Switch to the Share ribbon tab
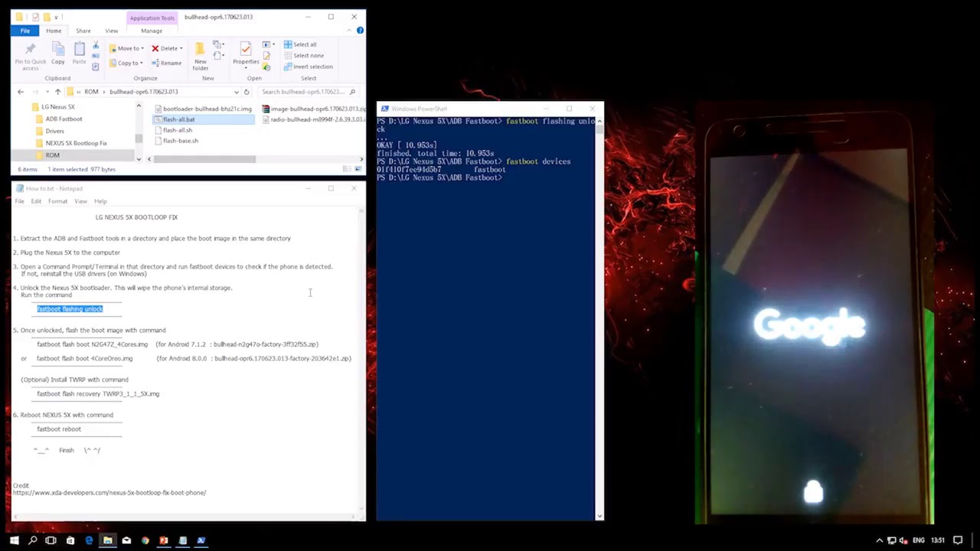 coord(83,31)
